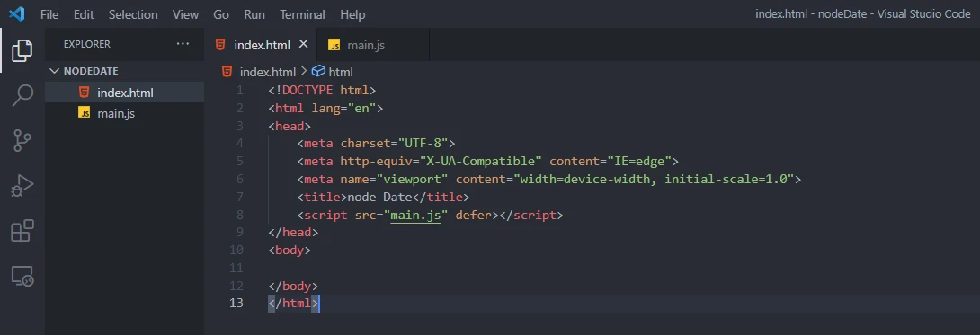The width and height of the screenshot is (980, 335).
Task: Select index.html in the Explorer tree
Action: point(124,93)
